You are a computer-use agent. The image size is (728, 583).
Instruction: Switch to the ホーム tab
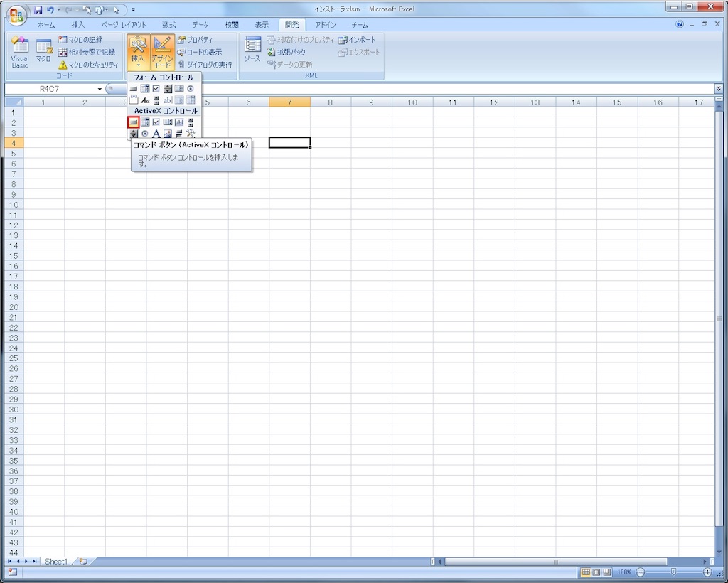click(x=46, y=25)
